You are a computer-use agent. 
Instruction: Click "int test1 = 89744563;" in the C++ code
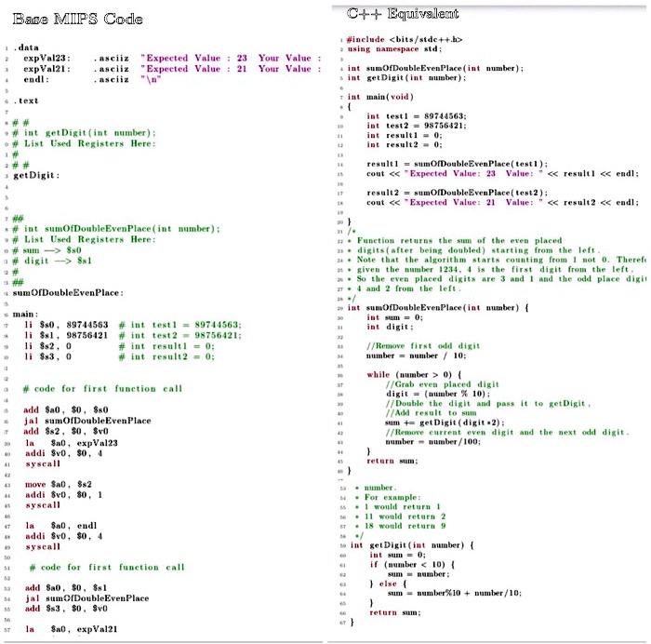[x=417, y=116]
